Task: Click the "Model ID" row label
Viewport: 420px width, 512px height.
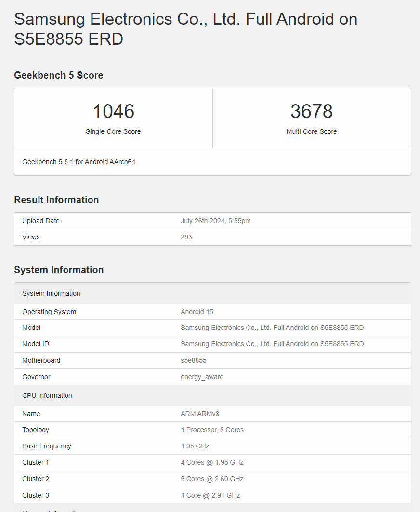Action: point(36,344)
